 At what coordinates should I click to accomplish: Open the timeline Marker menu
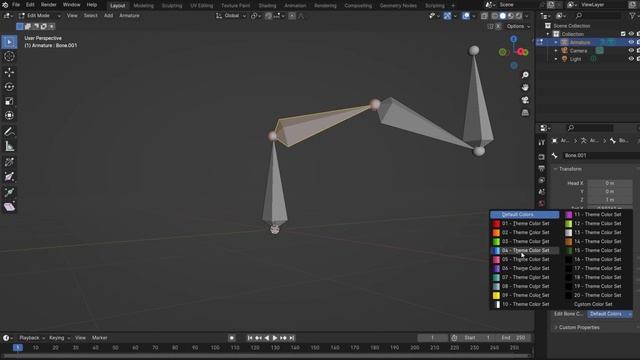[x=99, y=338]
